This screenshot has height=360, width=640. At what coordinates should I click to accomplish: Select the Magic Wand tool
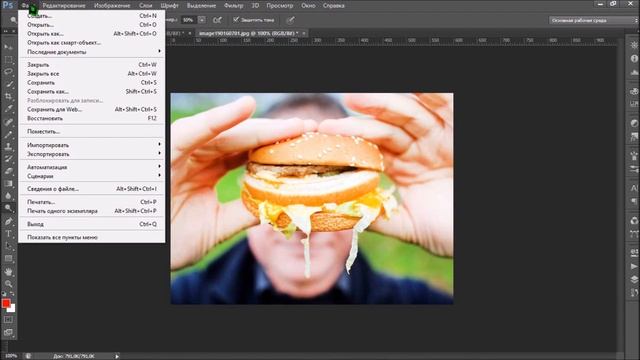[8, 84]
